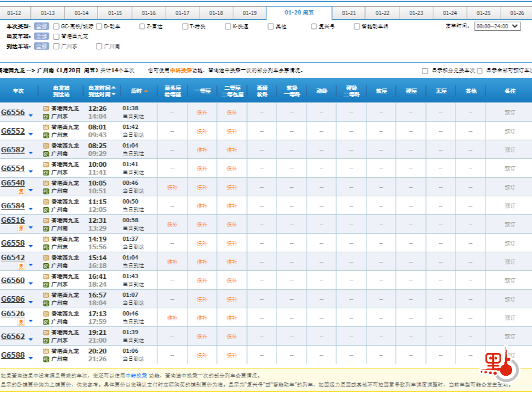Click arrival station icon in G6582 row
The height and width of the screenshot is (395, 532).
[x=46, y=154]
